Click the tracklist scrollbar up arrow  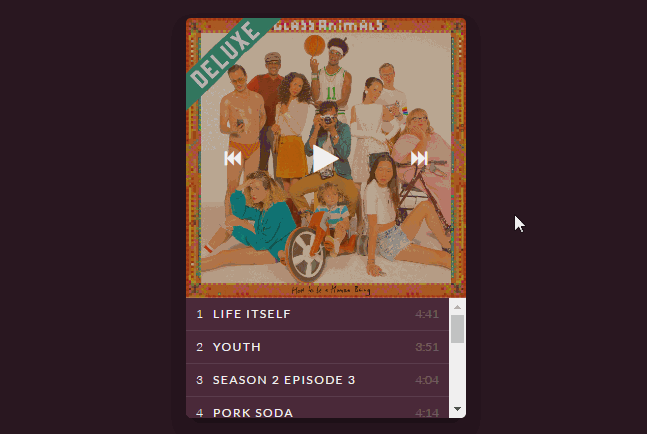pos(457,307)
